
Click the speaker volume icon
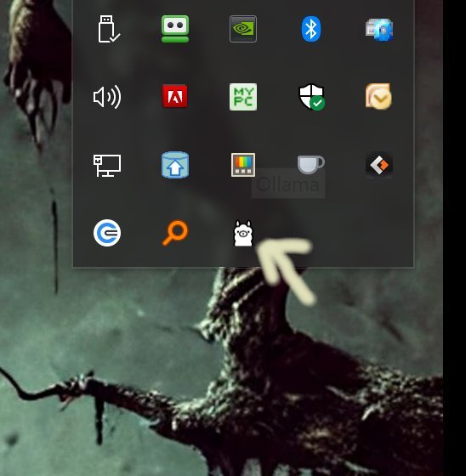(107, 97)
